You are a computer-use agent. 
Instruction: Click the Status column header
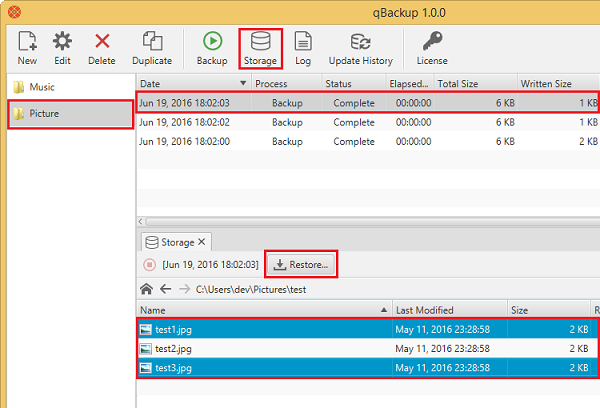pyautogui.click(x=354, y=83)
